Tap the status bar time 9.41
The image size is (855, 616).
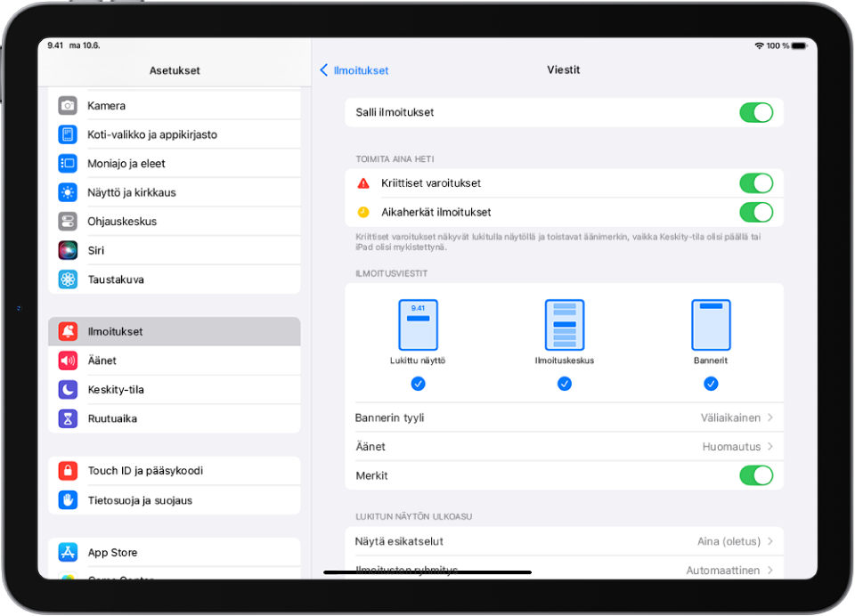point(55,45)
